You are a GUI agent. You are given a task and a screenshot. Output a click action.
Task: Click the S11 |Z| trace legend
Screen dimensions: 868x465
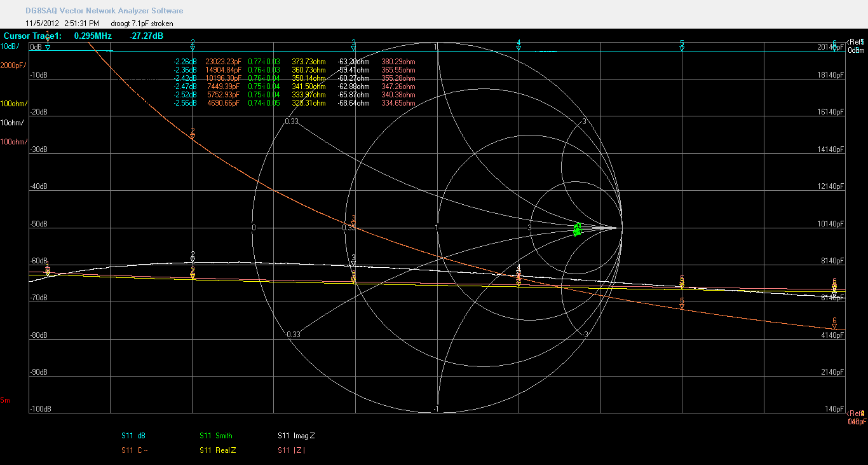click(292, 450)
